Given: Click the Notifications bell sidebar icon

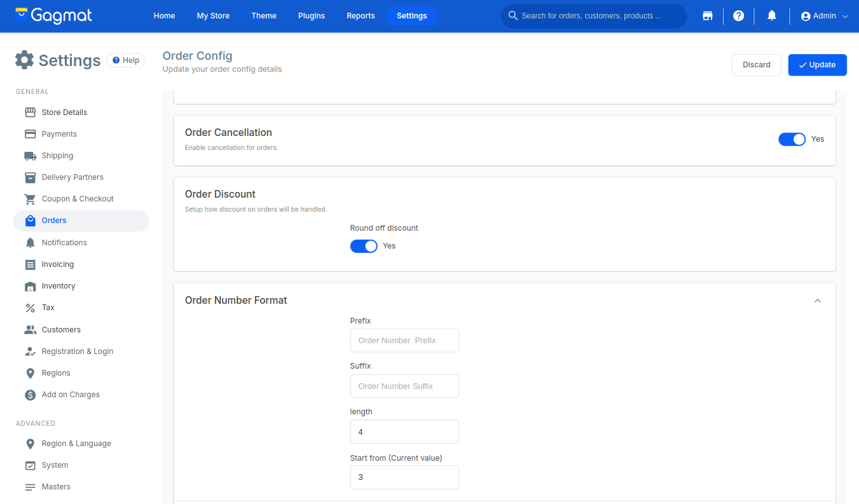Looking at the screenshot, I should [30, 243].
